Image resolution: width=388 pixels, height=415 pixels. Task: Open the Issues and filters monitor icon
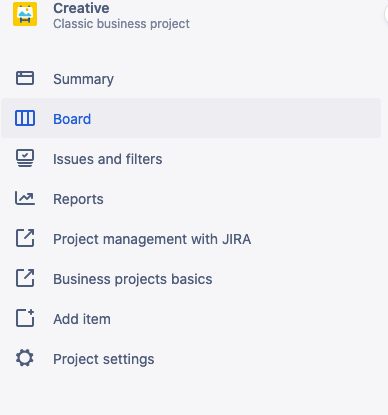[x=25, y=158]
